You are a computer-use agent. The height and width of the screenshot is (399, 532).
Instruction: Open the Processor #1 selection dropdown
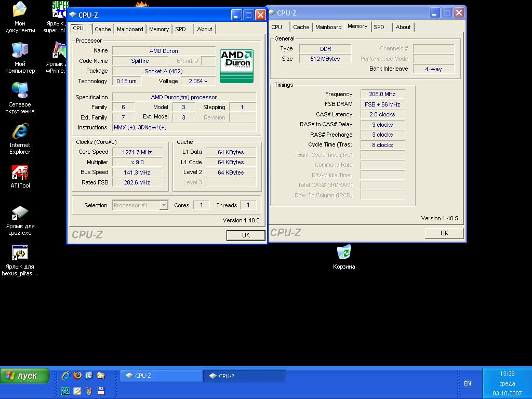click(x=164, y=205)
